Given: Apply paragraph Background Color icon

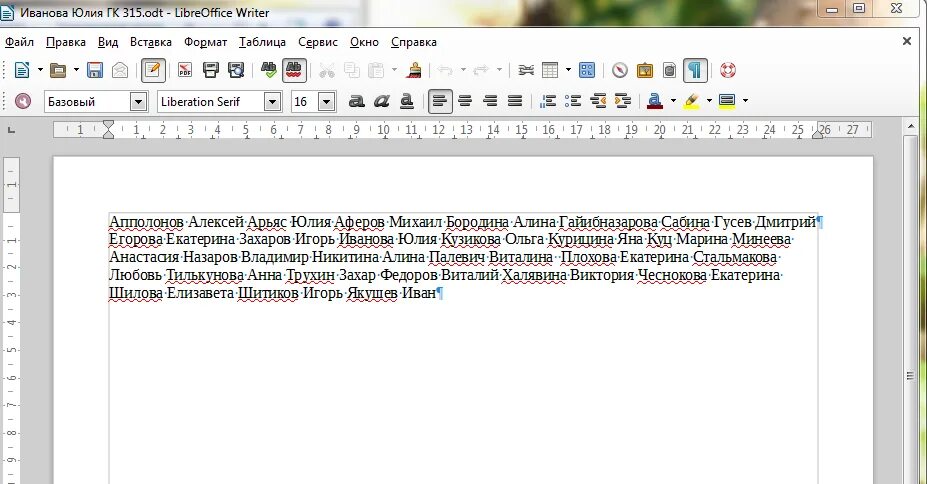Looking at the screenshot, I should click(x=727, y=101).
